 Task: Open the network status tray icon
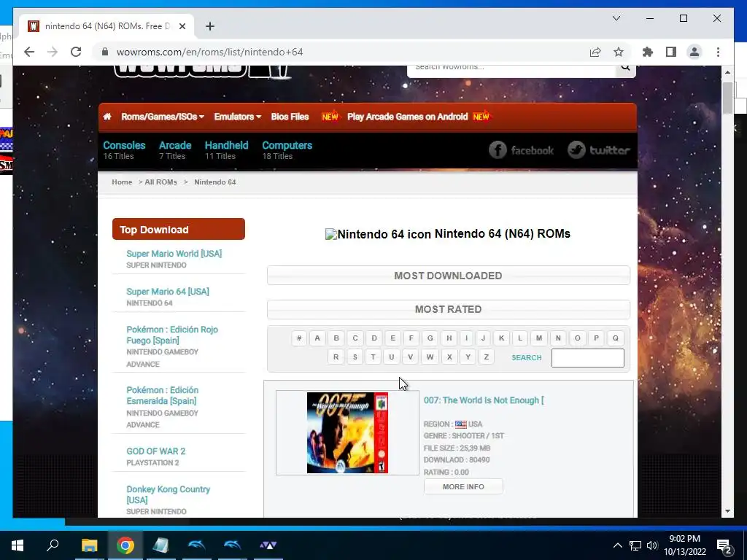(635, 545)
